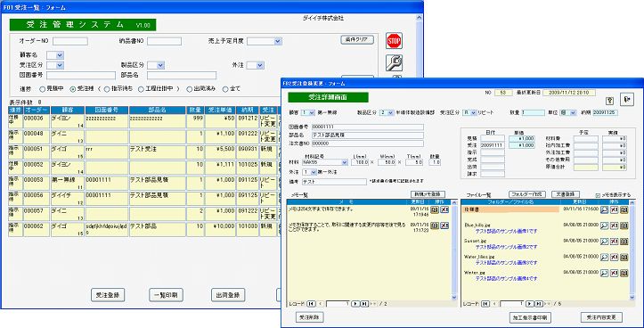The height and width of the screenshot is (328, 644).
Task: Click the help question-mark icon in detail form
Action: point(610,101)
